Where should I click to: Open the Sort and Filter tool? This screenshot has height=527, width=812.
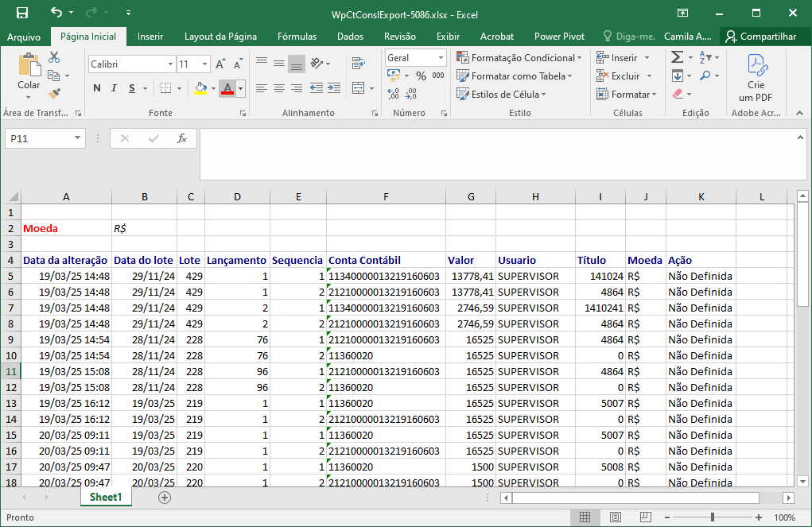click(705, 57)
